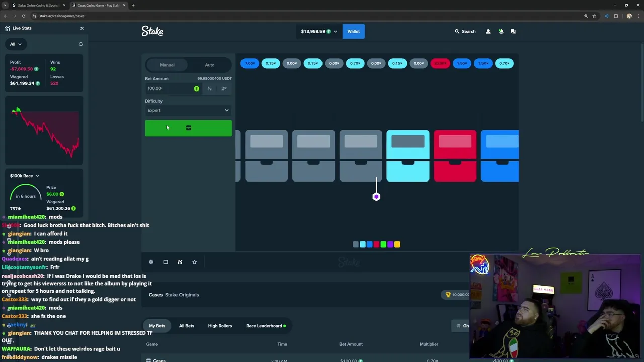Open Chrome three-dot menu
The width and height of the screenshot is (644, 362).
point(638,16)
